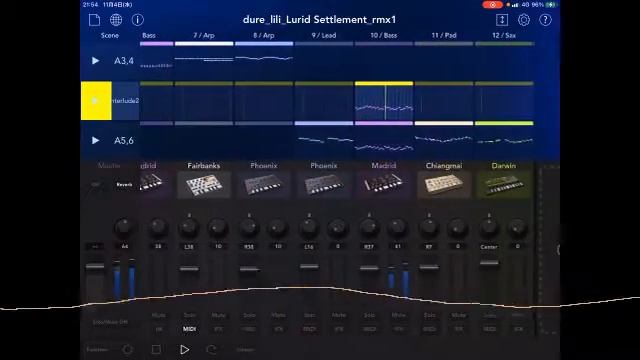Image resolution: width=640 pixels, height=360 pixels.
Task: Select the 7 / Arp track header
Action: coord(204,36)
